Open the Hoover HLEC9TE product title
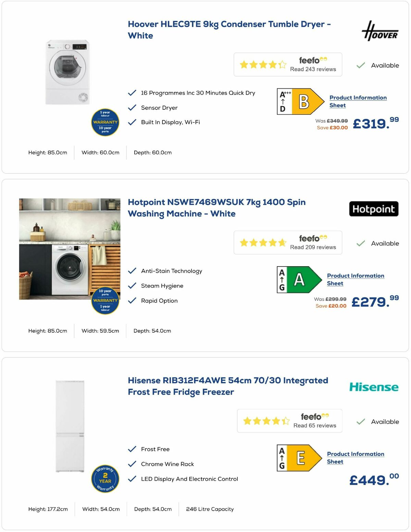The height and width of the screenshot is (532, 411). (229, 24)
